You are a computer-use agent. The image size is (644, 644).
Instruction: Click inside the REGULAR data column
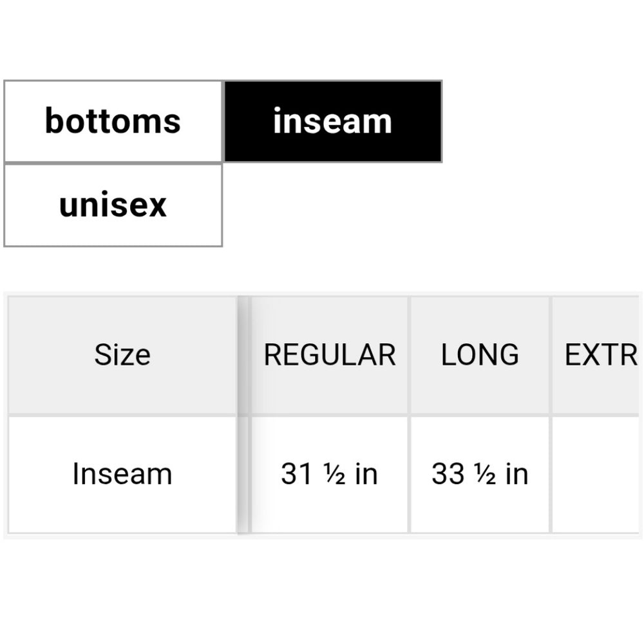[x=331, y=475]
